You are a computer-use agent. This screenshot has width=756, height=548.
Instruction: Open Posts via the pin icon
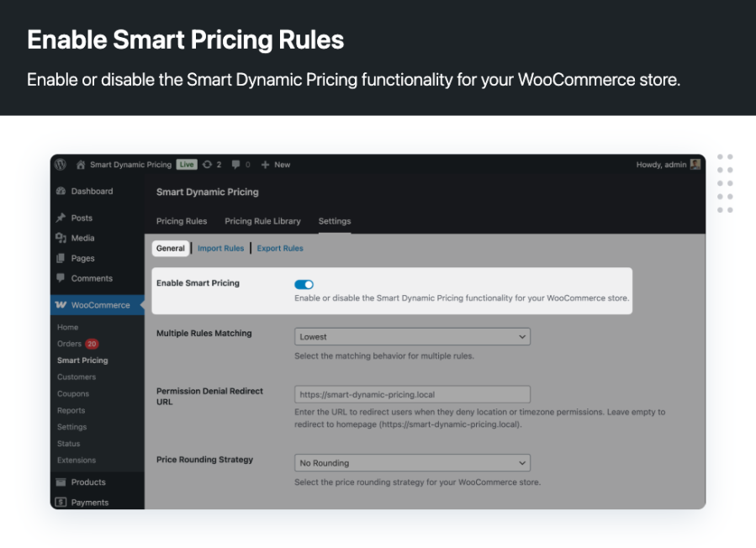61,218
